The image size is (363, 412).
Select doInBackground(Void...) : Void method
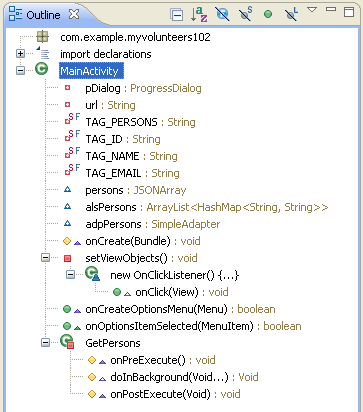point(184,377)
